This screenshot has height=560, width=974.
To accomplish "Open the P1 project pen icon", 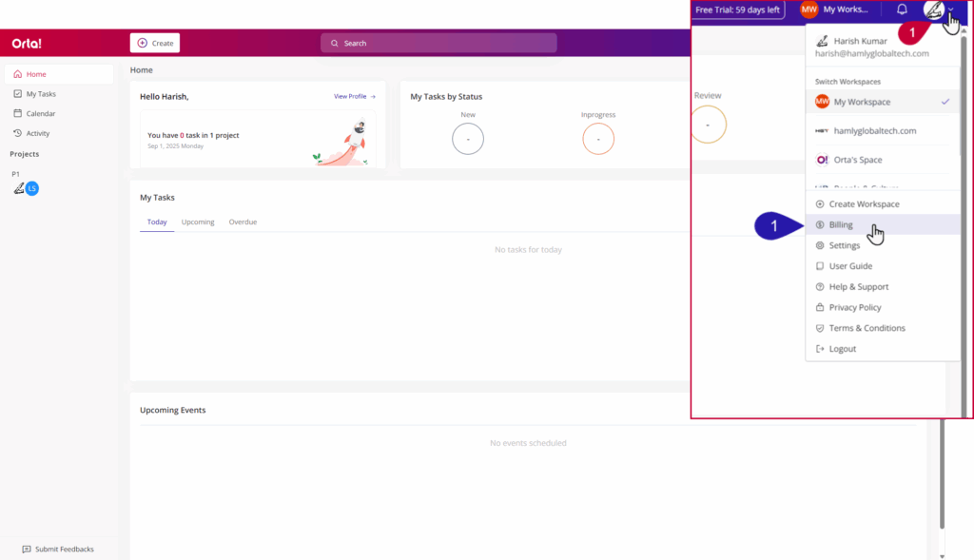I will 18,189.
